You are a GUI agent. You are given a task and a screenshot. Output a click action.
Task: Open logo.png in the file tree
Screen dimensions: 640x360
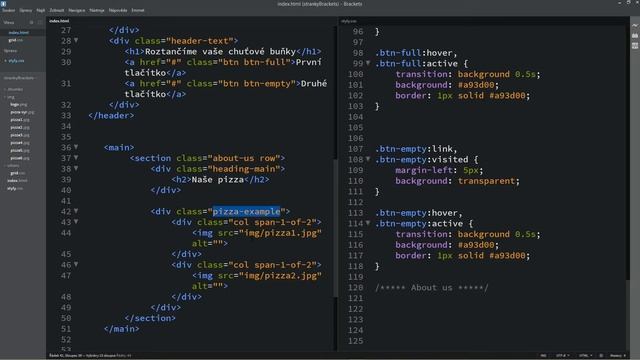[18, 104]
